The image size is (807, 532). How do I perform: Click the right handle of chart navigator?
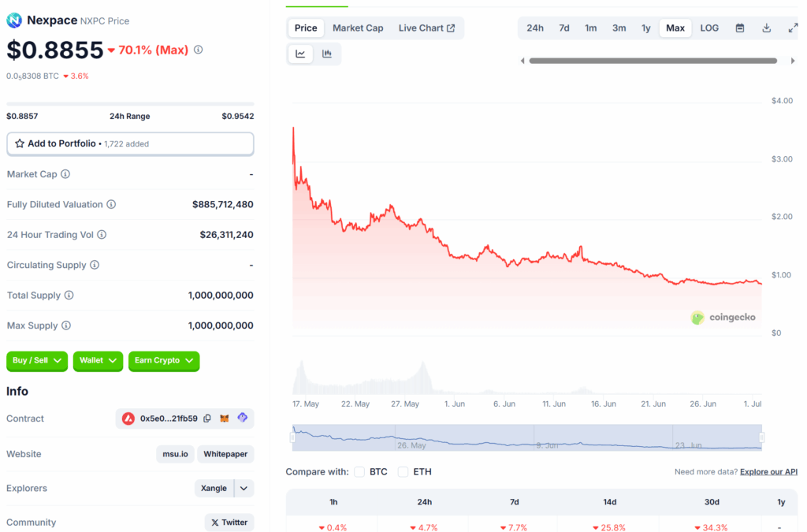click(762, 437)
